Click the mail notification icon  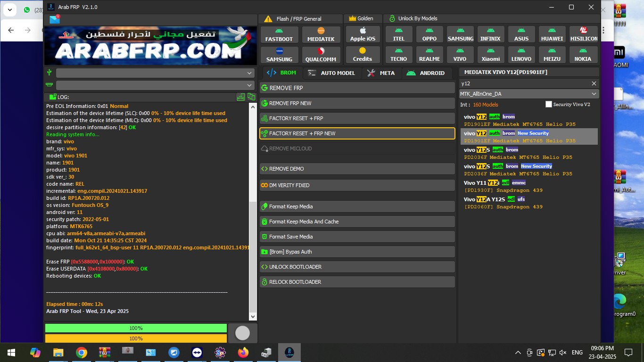pos(55,19)
